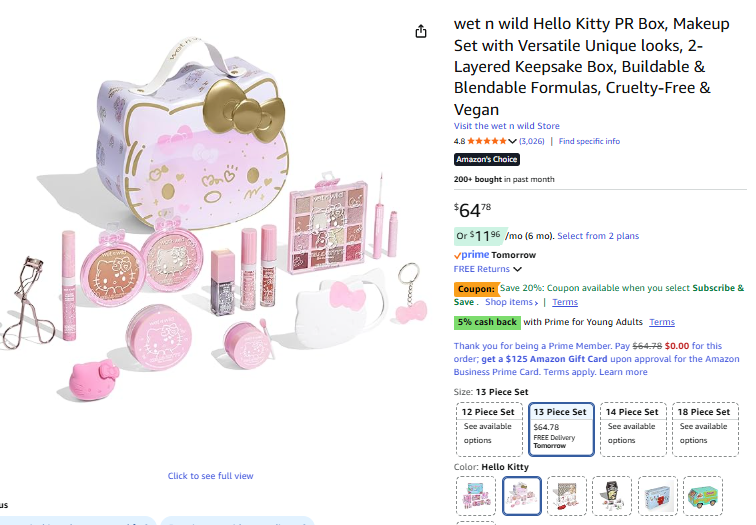Image resolution: width=756 pixels, height=525 pixels.
Task: Click the Amazon's Choice badge
Action: [487, 159]
